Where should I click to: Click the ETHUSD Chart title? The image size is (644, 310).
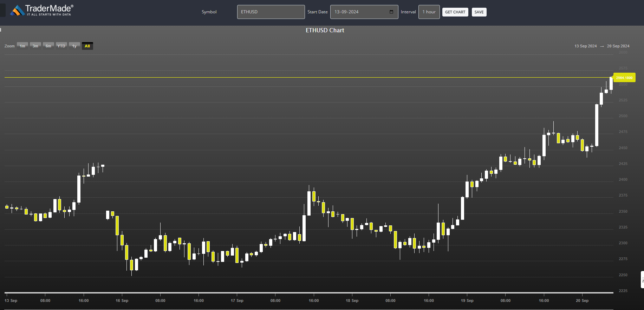click(x=325, y=30)
